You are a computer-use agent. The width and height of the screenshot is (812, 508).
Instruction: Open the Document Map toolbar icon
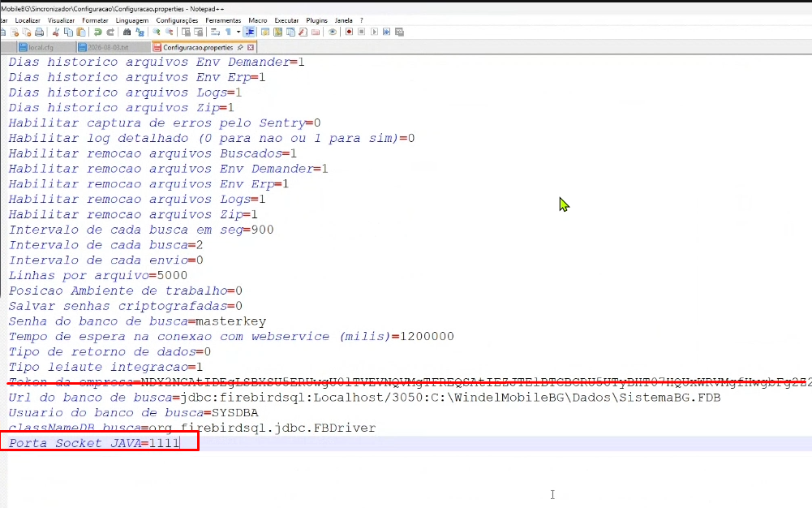coord(277,32)
